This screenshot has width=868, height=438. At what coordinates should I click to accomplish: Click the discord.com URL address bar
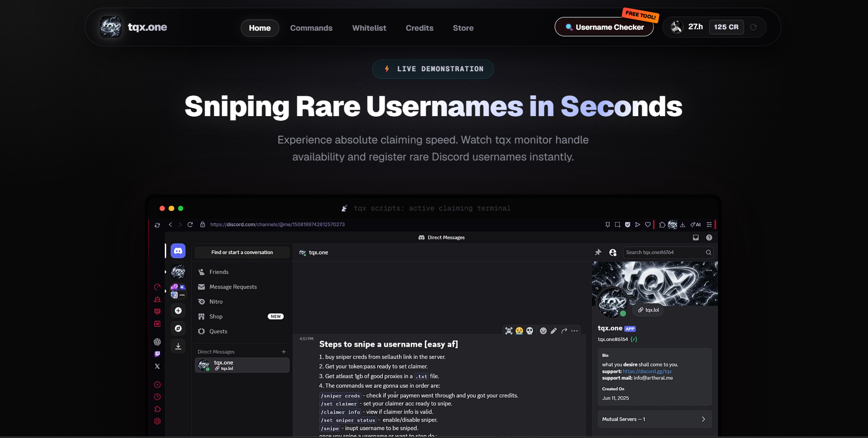(x=277, y=225)
